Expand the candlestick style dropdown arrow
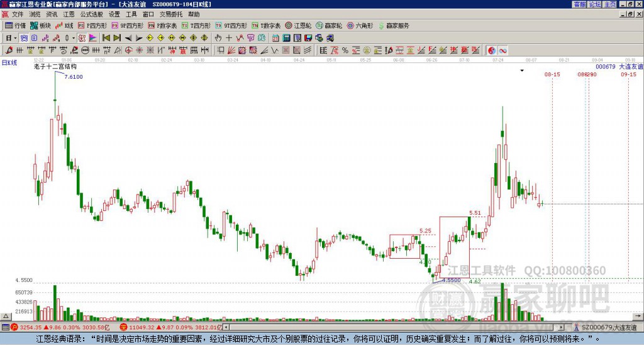 [74, 38]
